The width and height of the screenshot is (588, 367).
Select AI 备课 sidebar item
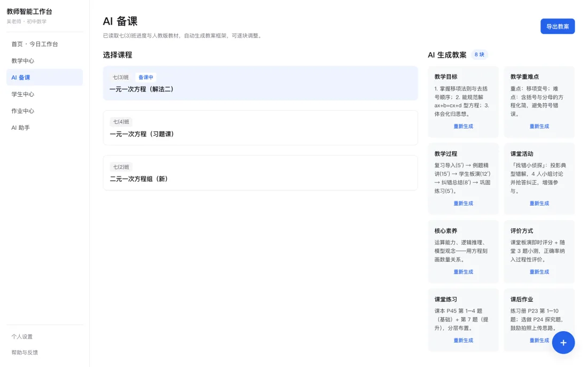44,77
